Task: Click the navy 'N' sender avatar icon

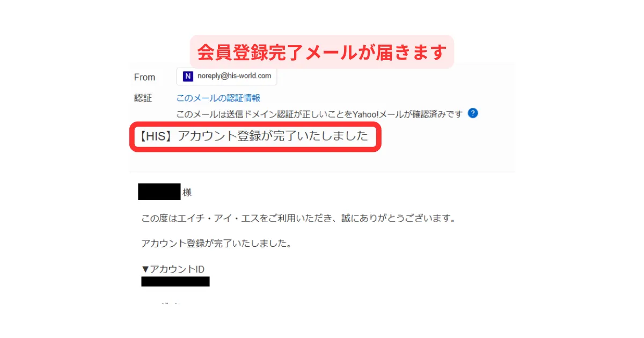Action: click(188, 76)
